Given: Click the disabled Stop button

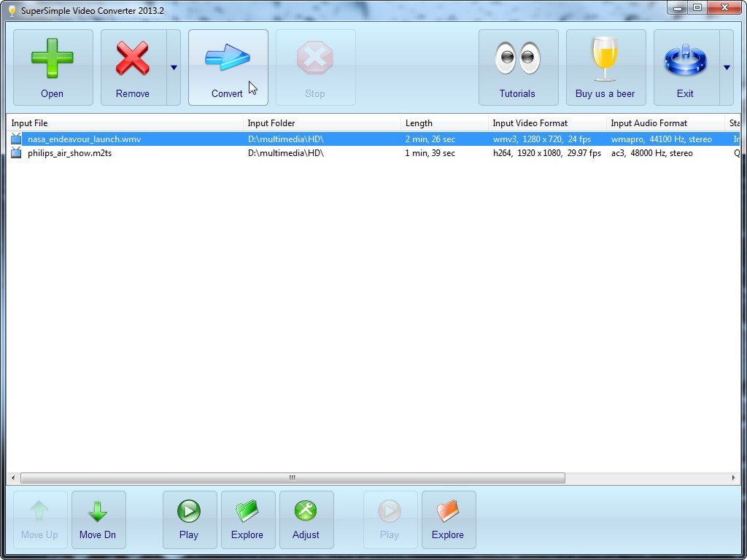Looking at the screenshot, I should point(315,67).
